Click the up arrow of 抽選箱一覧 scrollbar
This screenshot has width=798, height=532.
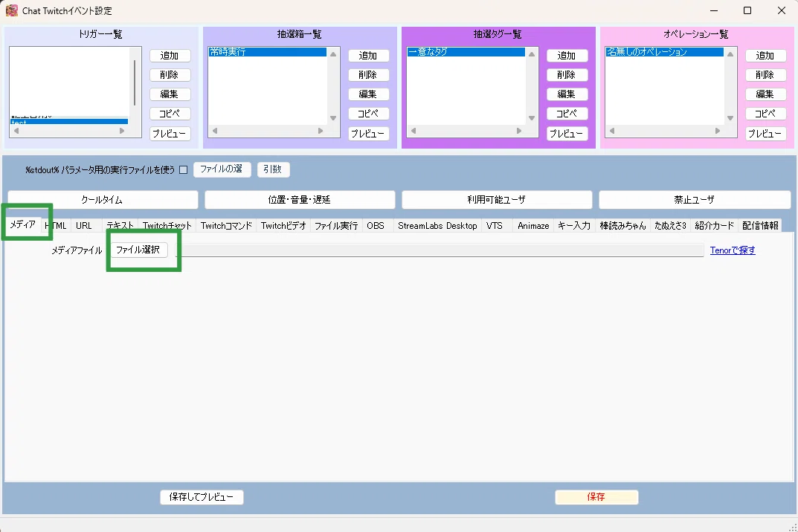333,54
